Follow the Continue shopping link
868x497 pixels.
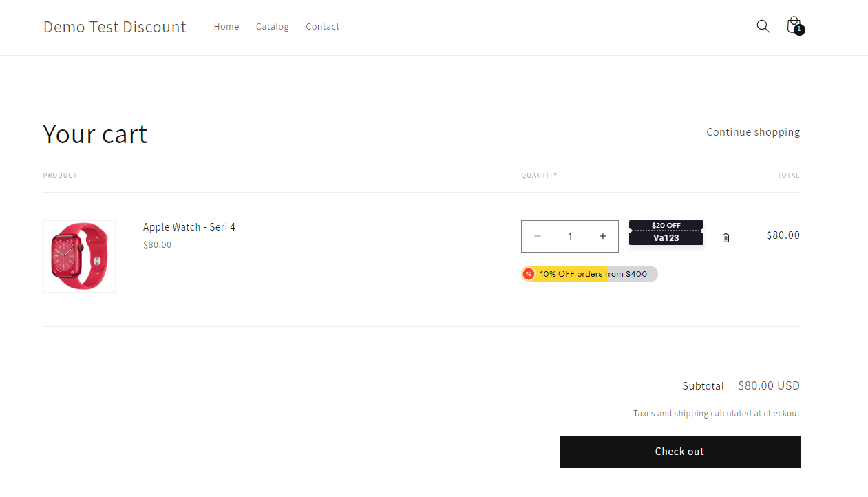pos(753,132)
